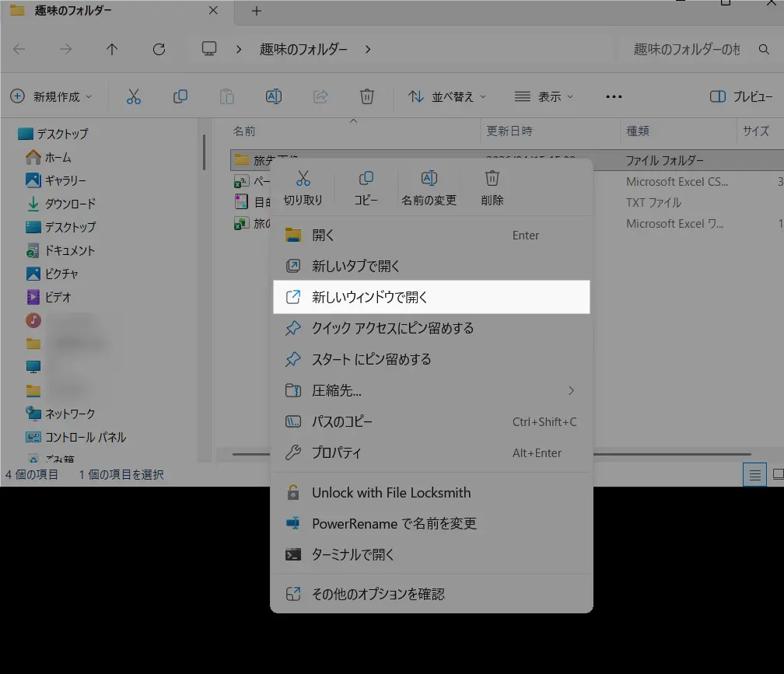
Task: Switch to details view layout icon
Action: 754,474
